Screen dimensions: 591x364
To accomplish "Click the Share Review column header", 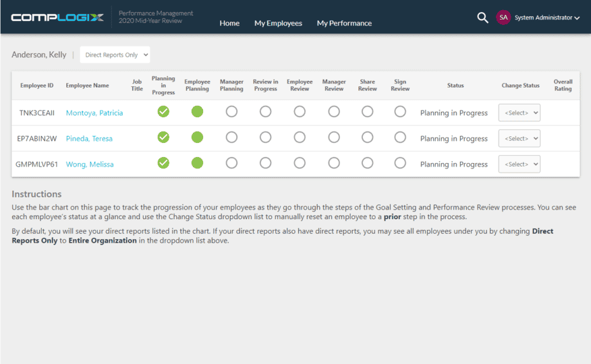I will 368,85.
